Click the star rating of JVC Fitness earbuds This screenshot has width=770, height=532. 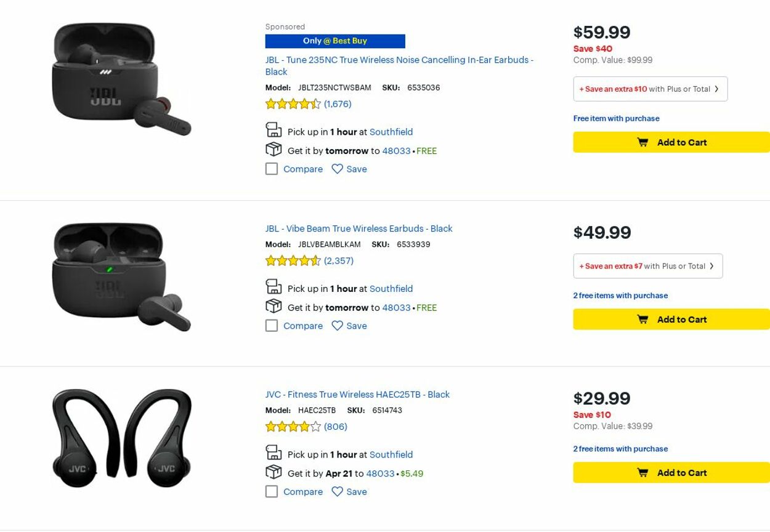point(293,427)
